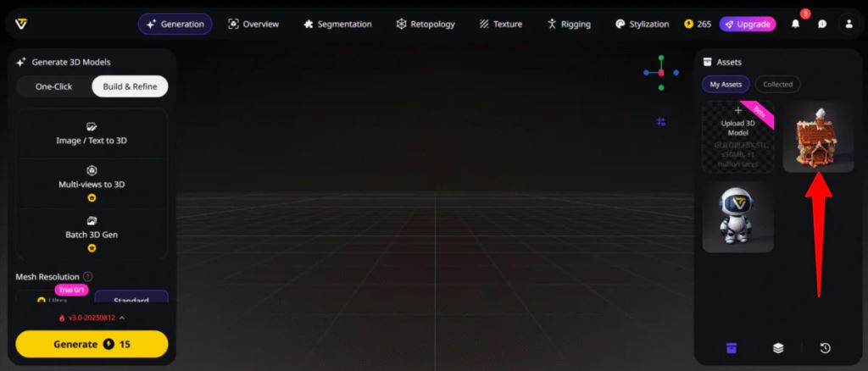Open the chat messages icon
The height and width of the screenshot is (371, 868).
point(821,25)
